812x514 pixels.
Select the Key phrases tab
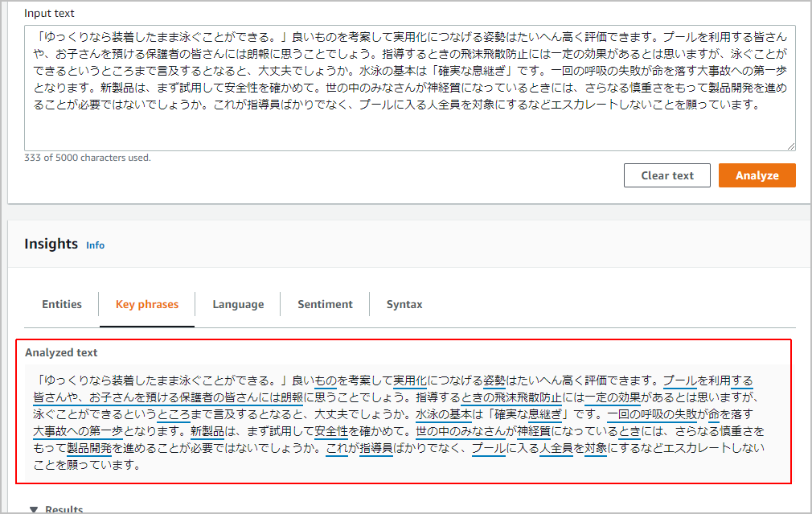click(x=147, y=304)
